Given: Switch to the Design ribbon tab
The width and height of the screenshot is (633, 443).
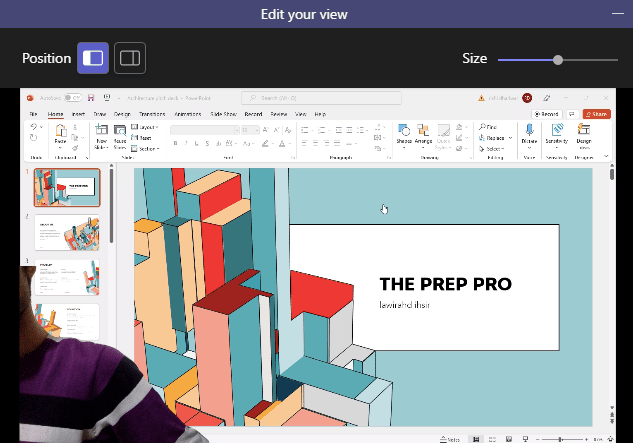Looking at the screenshot, I should coord(122,114).
